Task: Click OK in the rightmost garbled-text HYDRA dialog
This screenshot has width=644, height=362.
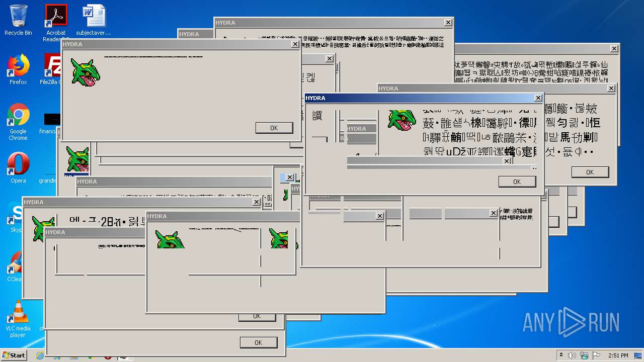Action: pyautogui.click(x=590, y=172)
